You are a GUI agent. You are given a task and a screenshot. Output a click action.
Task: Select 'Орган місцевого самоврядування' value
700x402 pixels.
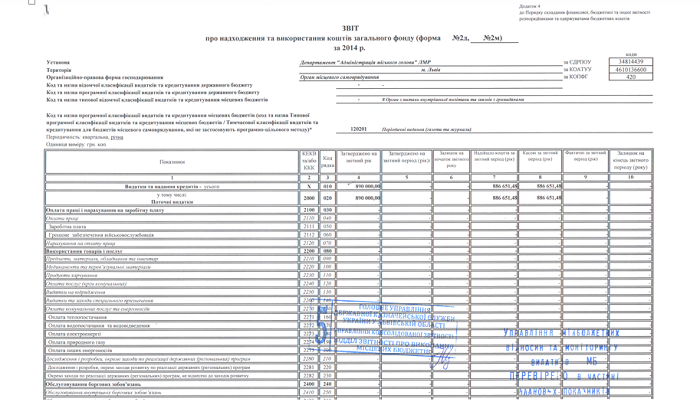(x=339, y=77)
